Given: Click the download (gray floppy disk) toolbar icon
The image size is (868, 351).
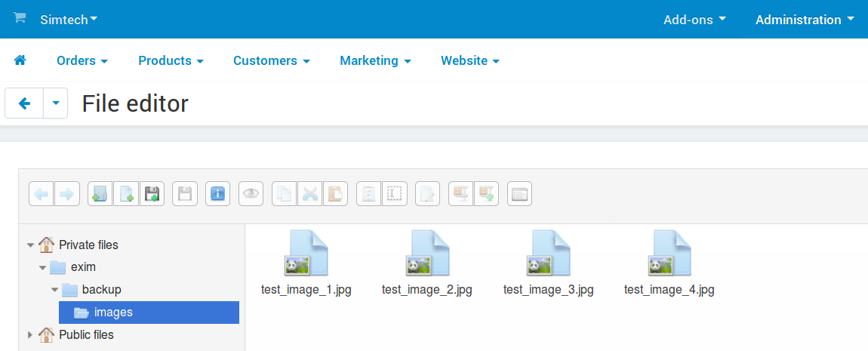Looking at the screenshot, I should tap(185, 194).
